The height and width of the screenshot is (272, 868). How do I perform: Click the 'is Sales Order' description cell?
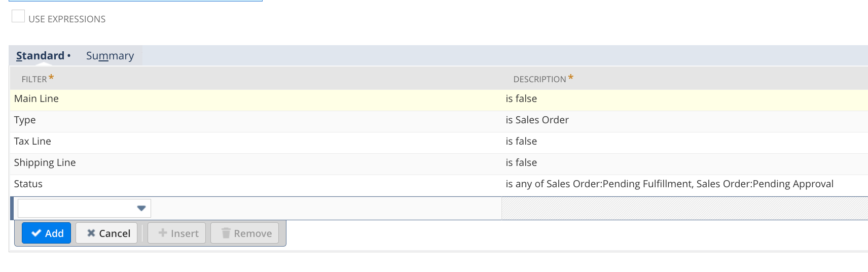537,120
